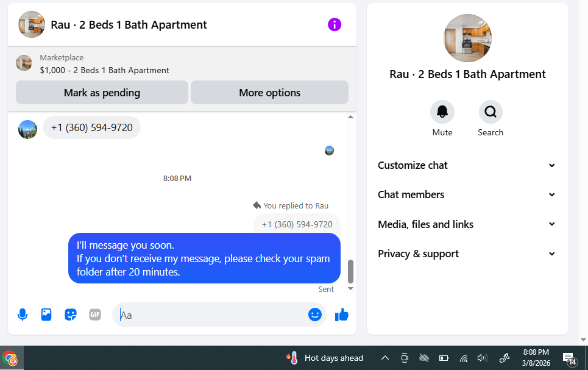Open the GIF picker
Screen dimensions: 588x370
(x=95, y=315)
